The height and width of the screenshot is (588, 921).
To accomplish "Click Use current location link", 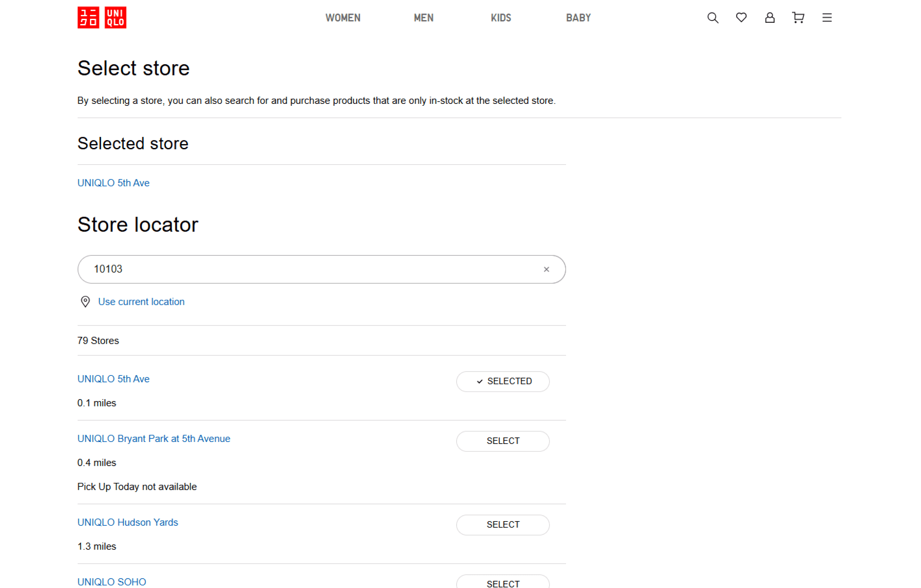I will [x=141, y=302].
